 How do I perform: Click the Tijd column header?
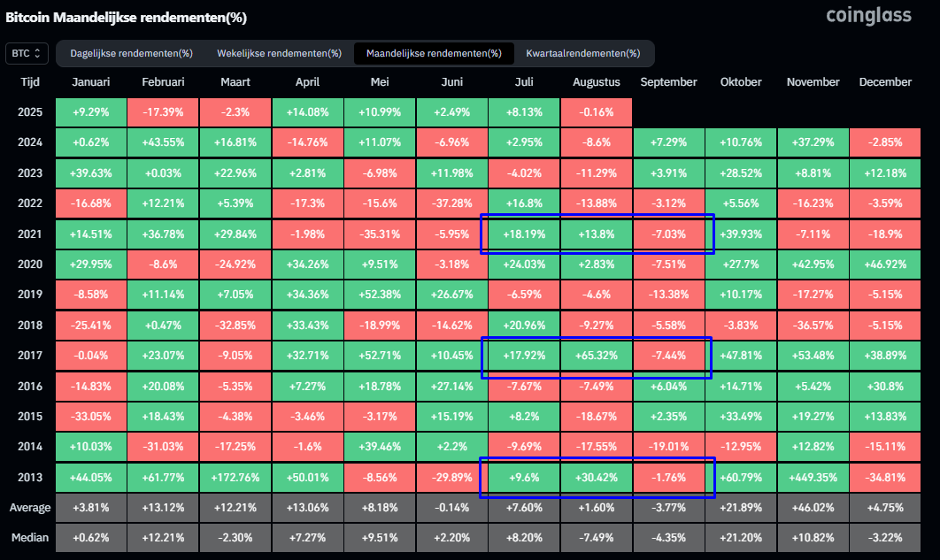pyautogui.click(x=30, y=82)
